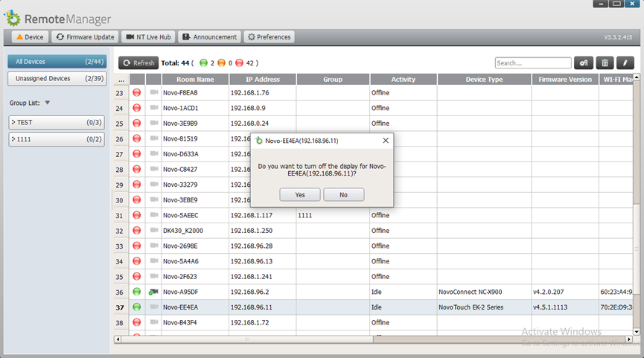Image resolution: width=644 pixels, height=358 pixels.
Task: Click the horizontal scrollbar right arrow
Action: pyautogui.click(x=629, y=339)
